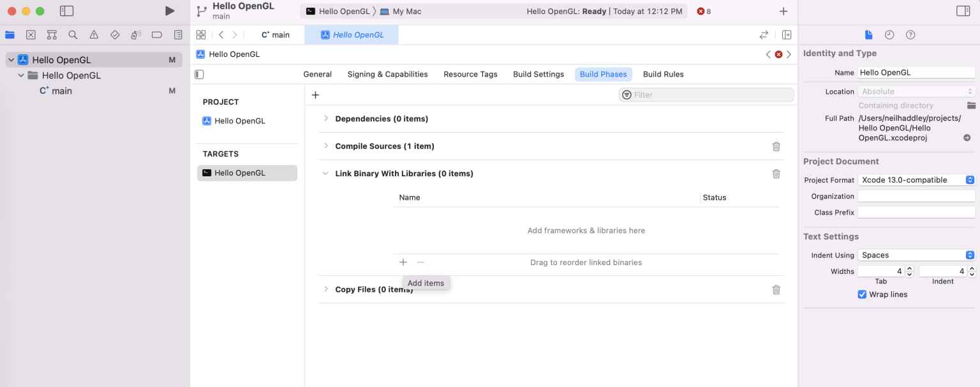Image resolution: width=980 pixels, height=387 pixels.
Task: Add a new build phase plus button
Action: (315, 95)
